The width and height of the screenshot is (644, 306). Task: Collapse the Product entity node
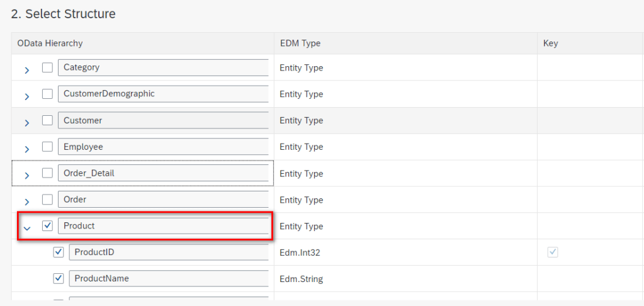click(x=26, y=228)
